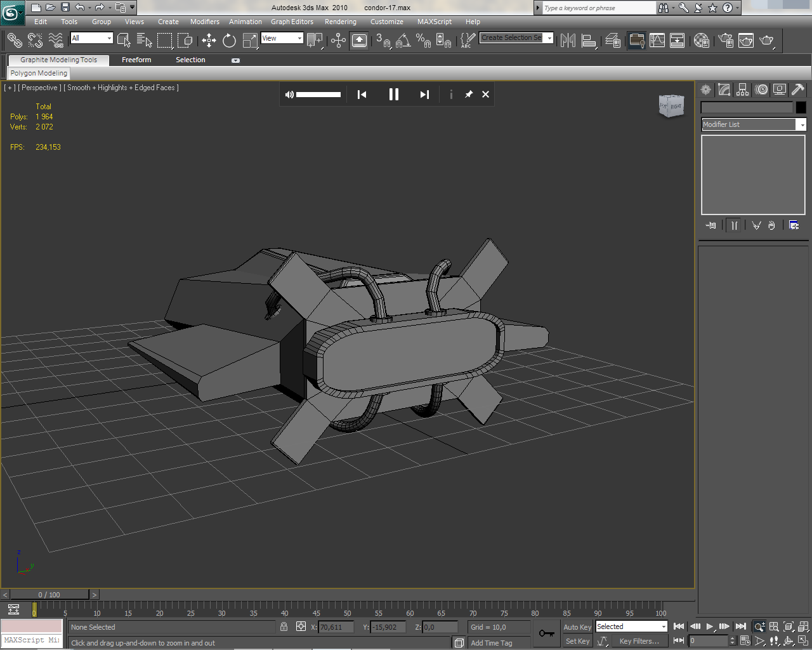812x650 pixels.
Task: Open the Quick Access Toolbar customize arrow
Action: [x=132, y=8]
